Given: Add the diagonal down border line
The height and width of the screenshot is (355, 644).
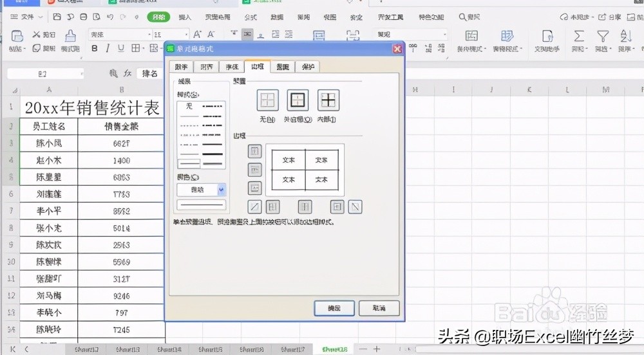Looking at the screenshot, I should 355,207.
